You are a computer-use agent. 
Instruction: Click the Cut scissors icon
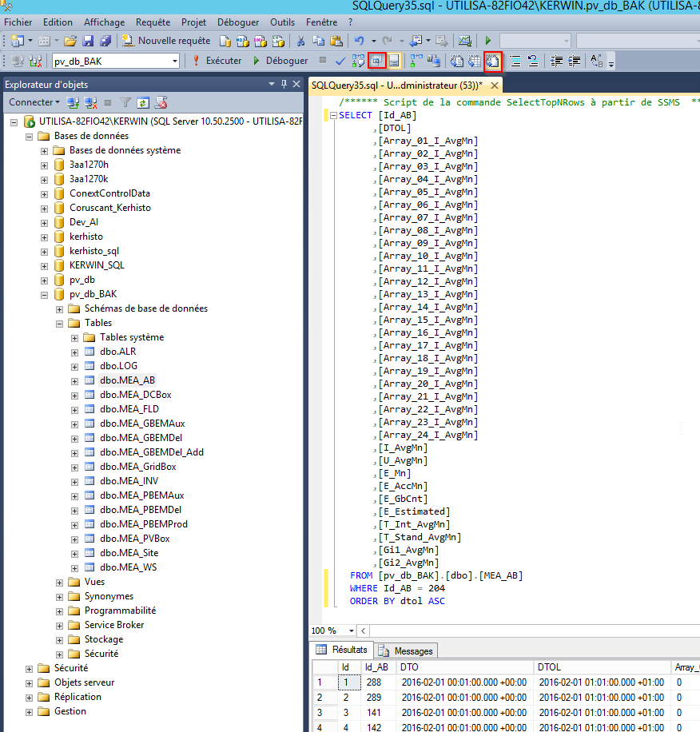click(300, 41)
